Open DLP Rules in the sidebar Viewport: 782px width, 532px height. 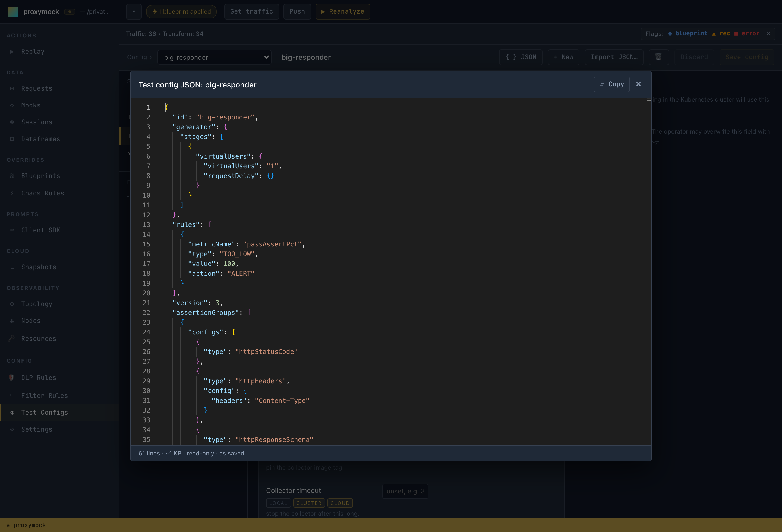tap(59, 378)
